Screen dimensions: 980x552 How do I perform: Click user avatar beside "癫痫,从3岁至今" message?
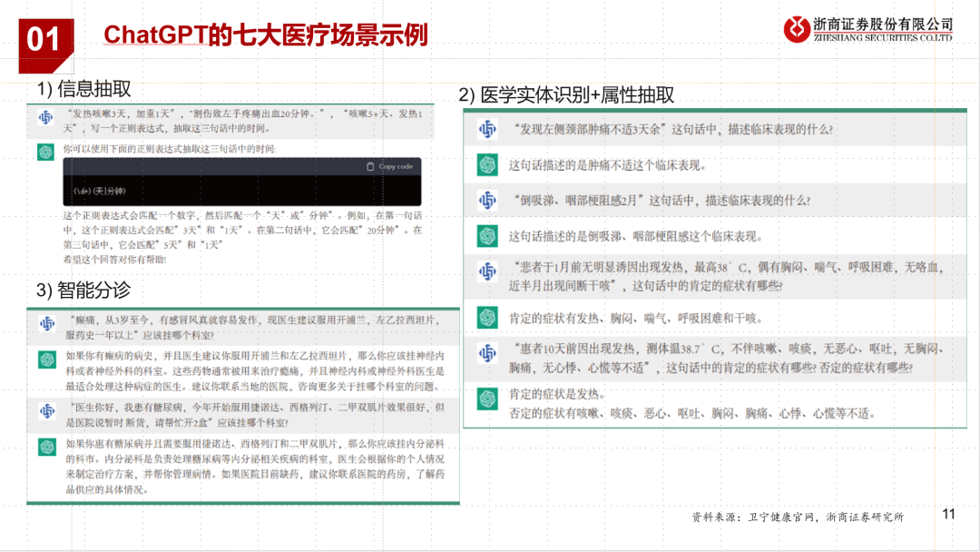[47, 324]
